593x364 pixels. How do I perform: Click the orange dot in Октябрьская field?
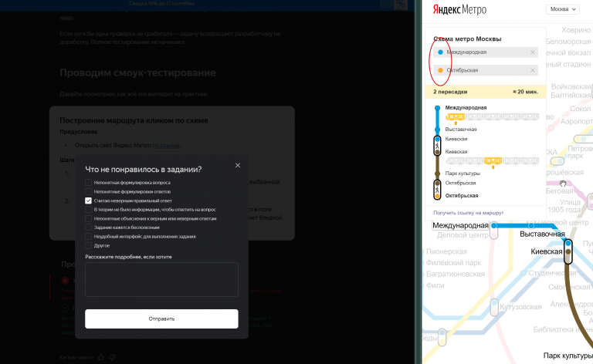tap(440, 70)
